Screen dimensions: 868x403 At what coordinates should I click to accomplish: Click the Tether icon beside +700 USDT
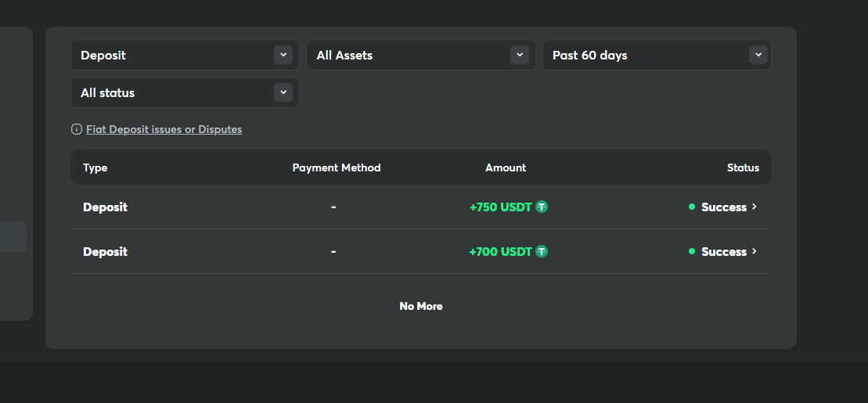(542, 252)
